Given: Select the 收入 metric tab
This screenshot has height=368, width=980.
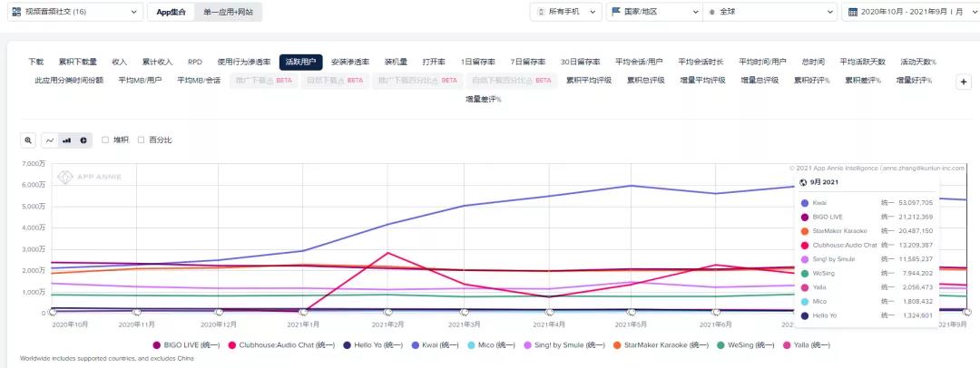Looking at the screenshot, I should point(120,62).
